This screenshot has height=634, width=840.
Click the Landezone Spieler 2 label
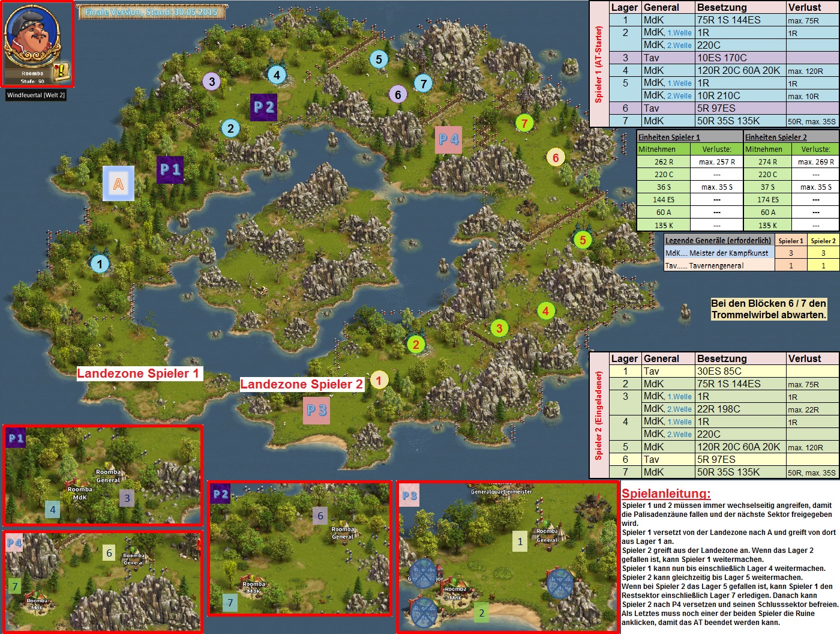(x=301, y=384)
